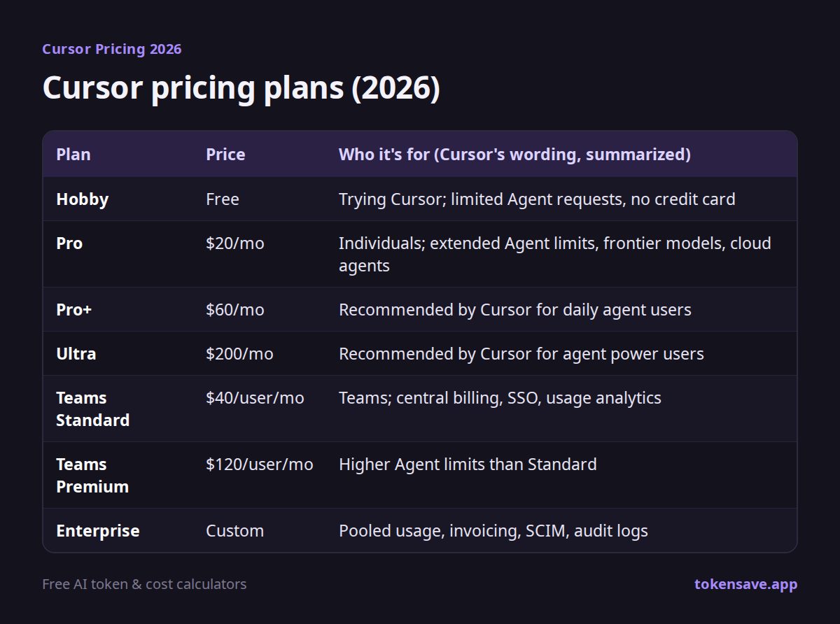Click 'Recommended by Cursor for agent power users'
The width and height of the screenshot is (840, 624).
(x=521, y=354)
